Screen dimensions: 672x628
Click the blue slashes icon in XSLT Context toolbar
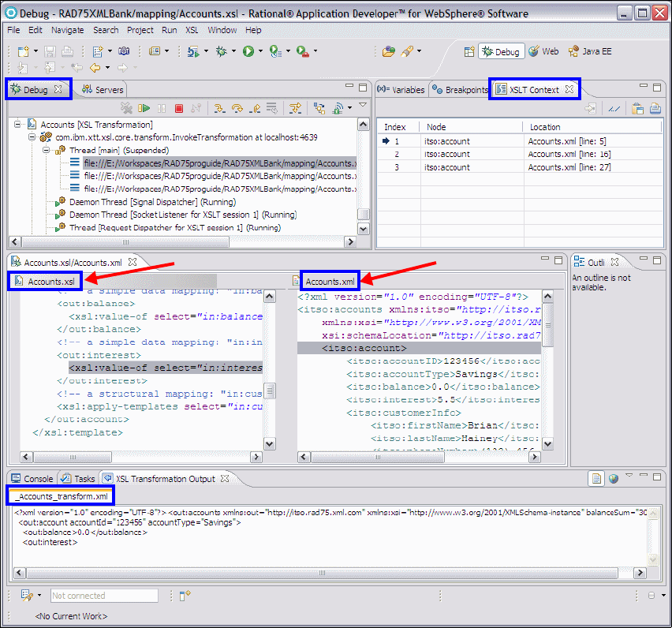(x=614, y=109)
